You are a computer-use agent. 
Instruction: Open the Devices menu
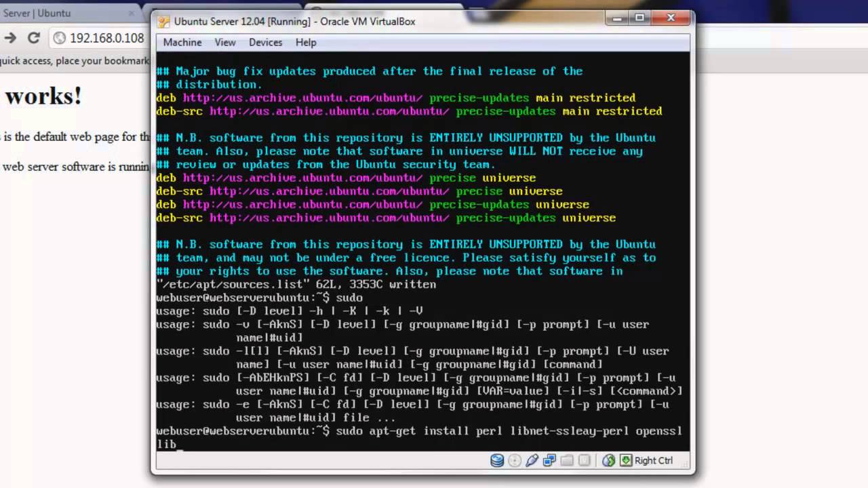coord(265,42)
